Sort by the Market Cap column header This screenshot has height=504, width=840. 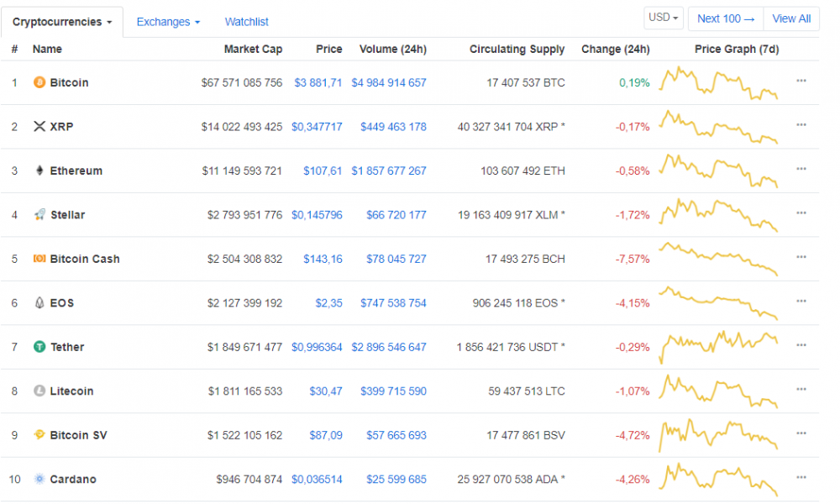(x=253, y=50)
